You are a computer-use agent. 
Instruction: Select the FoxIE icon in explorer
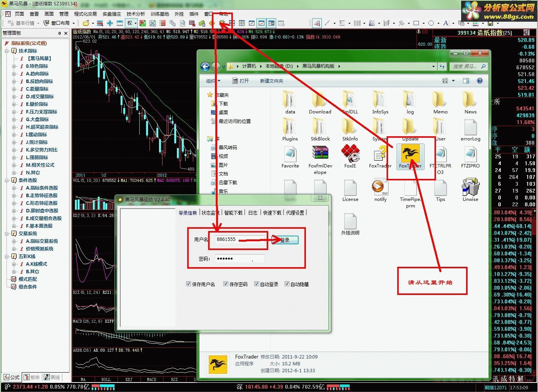[350, 156]
